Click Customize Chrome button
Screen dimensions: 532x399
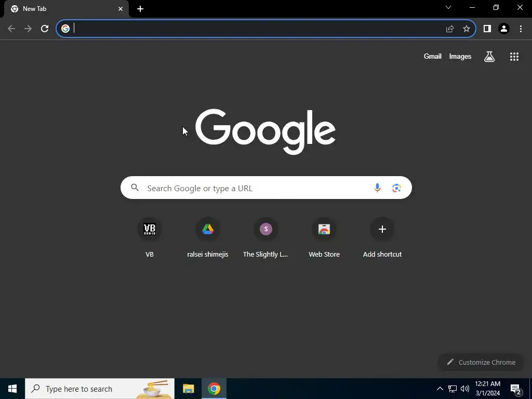point(481,362)
